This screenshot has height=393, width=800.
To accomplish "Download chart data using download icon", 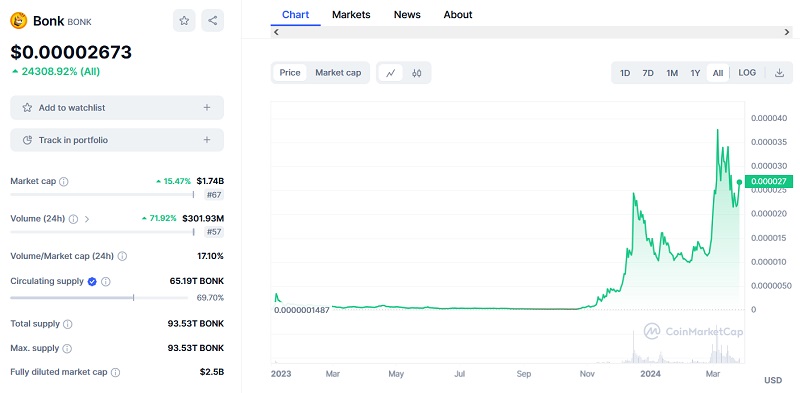I will [x=779, y=73].
